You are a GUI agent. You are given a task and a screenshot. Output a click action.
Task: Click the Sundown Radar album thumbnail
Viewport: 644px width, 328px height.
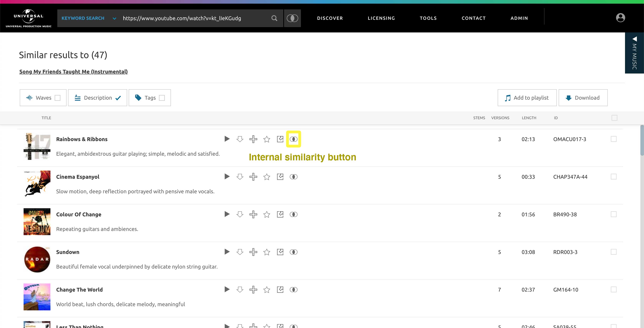point(37,259)
